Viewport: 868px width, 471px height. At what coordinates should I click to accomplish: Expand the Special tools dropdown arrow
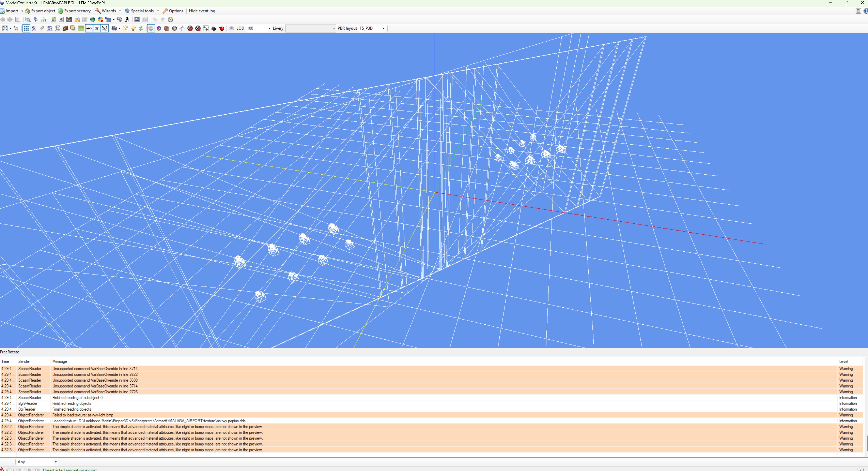tap(158, 11)
